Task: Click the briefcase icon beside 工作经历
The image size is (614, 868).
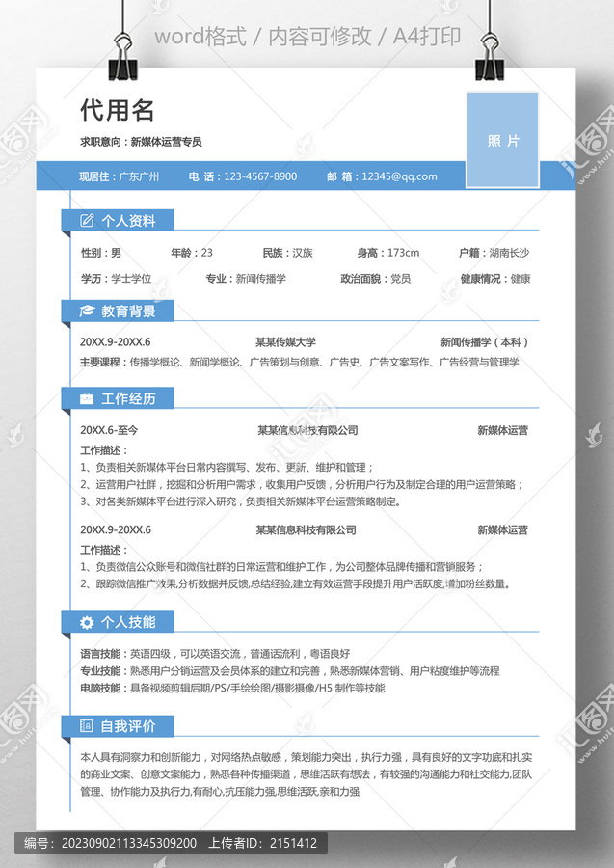Action: 87,398
